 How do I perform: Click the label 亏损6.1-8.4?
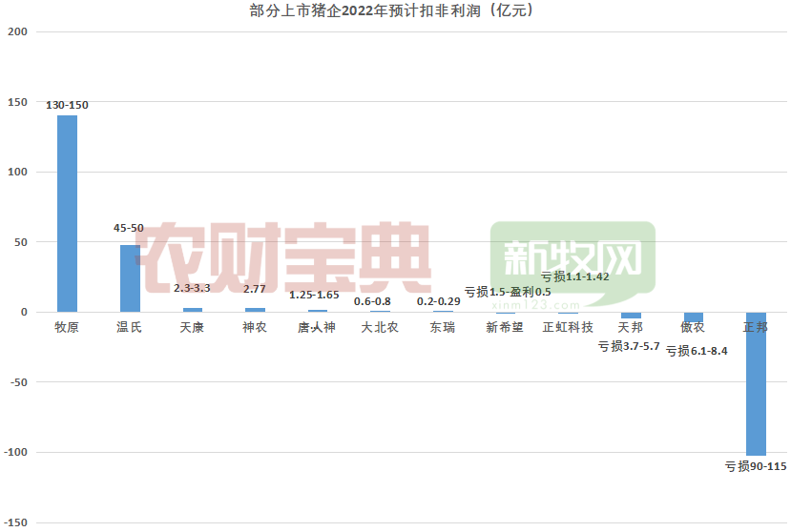click(697, 351)
